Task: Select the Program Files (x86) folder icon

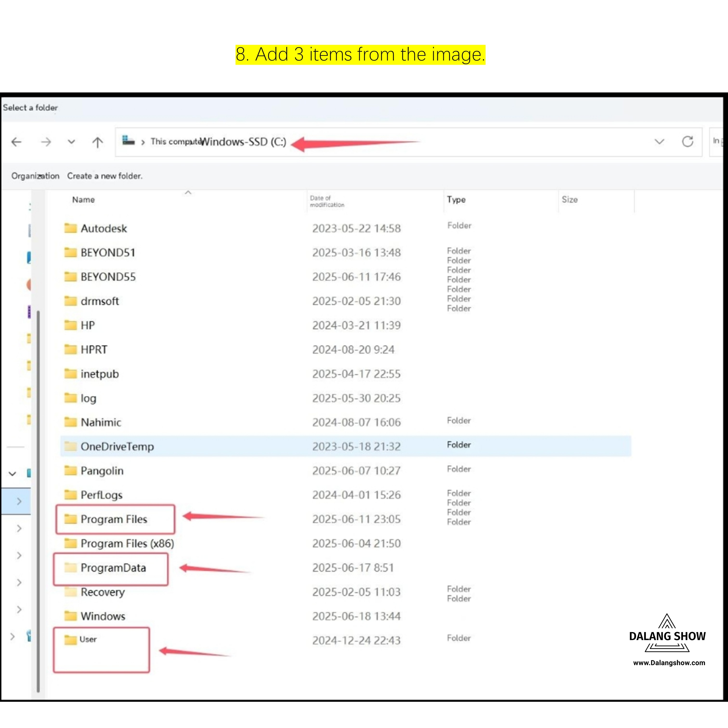Action: click(x=71, y=543)
